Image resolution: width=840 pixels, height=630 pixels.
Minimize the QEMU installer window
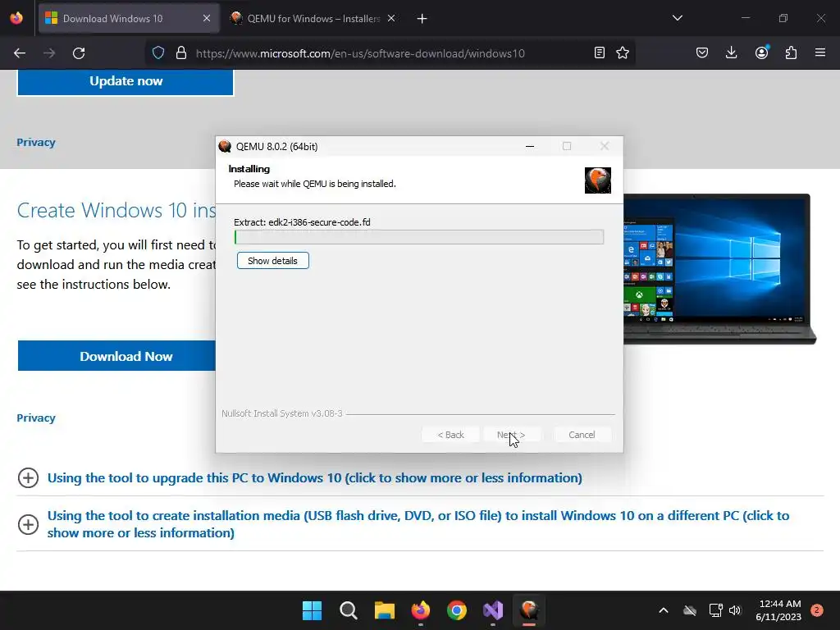point(530,146)
